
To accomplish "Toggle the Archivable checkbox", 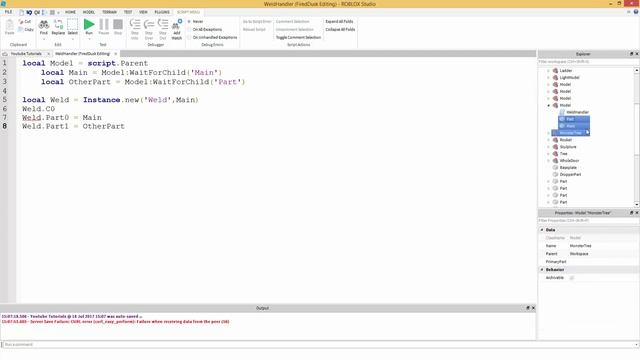I will click(x=572, y=278).
